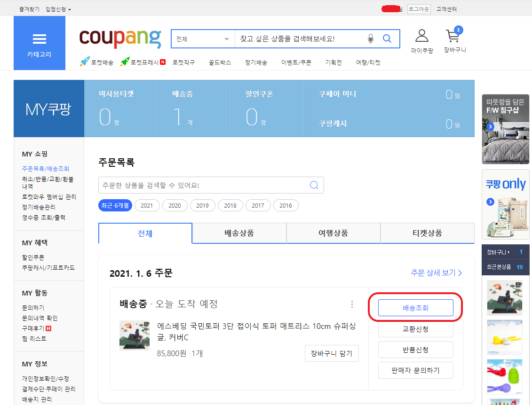This screenshot has width=532, height=405.
Task: Filter orders by year 2016
Action: pos(286,205)
